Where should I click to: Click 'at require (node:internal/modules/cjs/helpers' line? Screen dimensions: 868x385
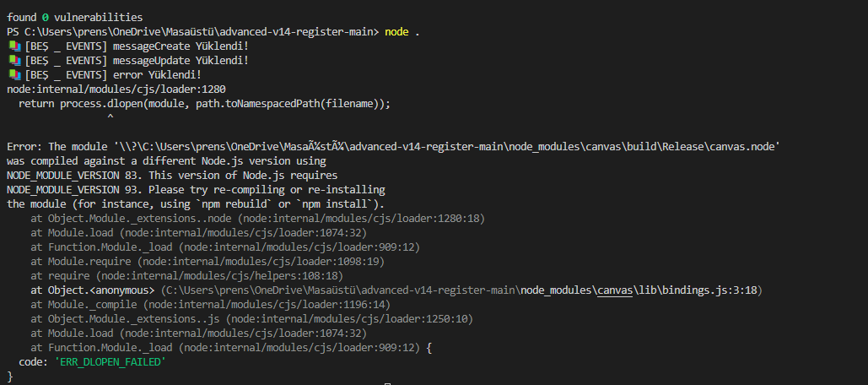coord(187,276)
